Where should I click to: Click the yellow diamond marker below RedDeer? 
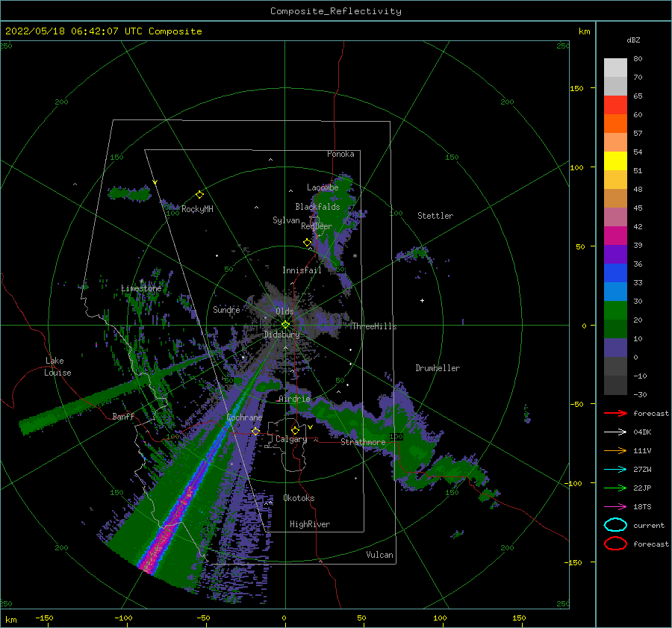tap(308, 243)
